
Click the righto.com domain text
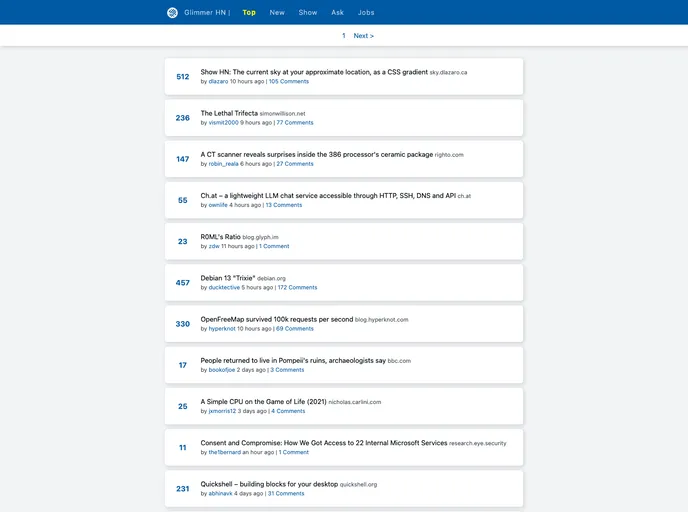click(449, 155)
